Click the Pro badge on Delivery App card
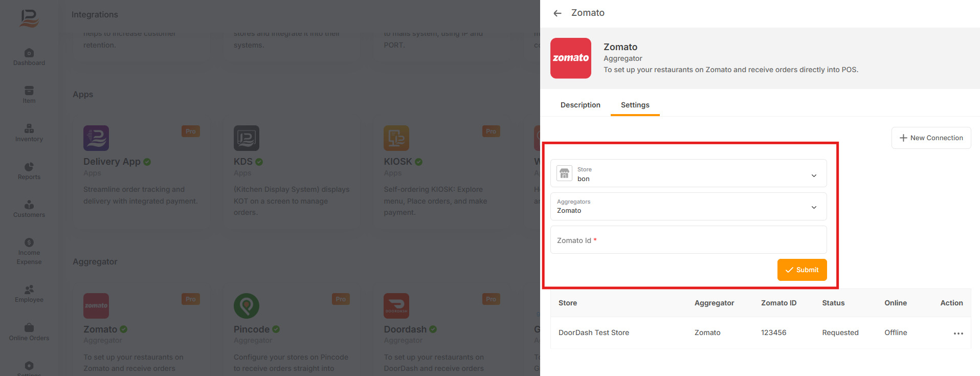 coord(191,131)
